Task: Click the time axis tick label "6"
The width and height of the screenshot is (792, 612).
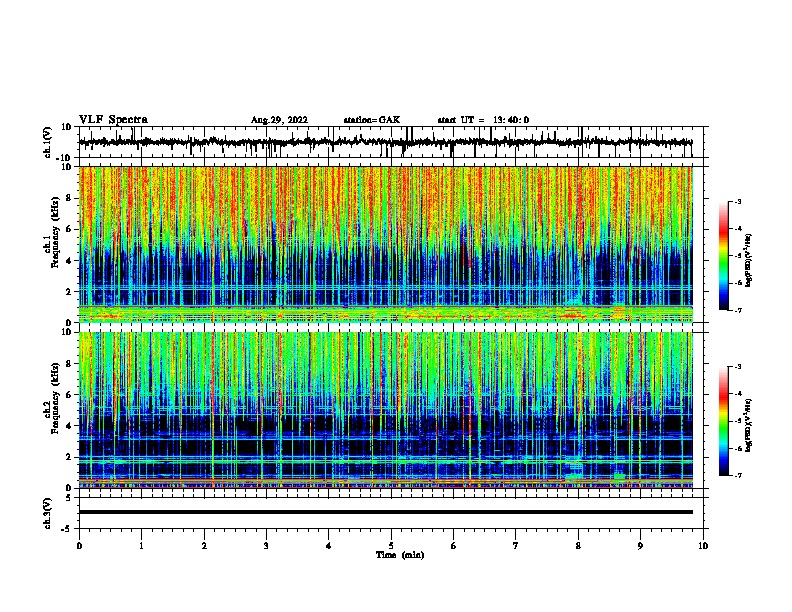Action: tap(454, 546)
